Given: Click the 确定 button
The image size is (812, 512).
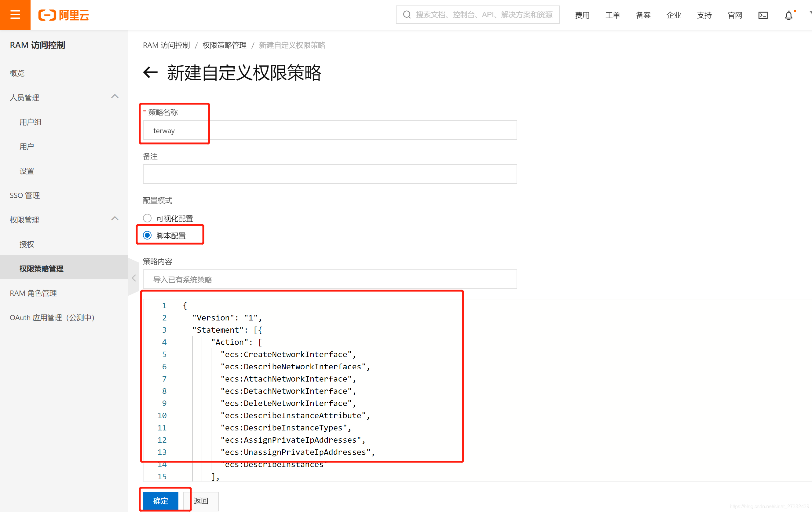Looking at the screenshot, I should (x=160, y=501).
